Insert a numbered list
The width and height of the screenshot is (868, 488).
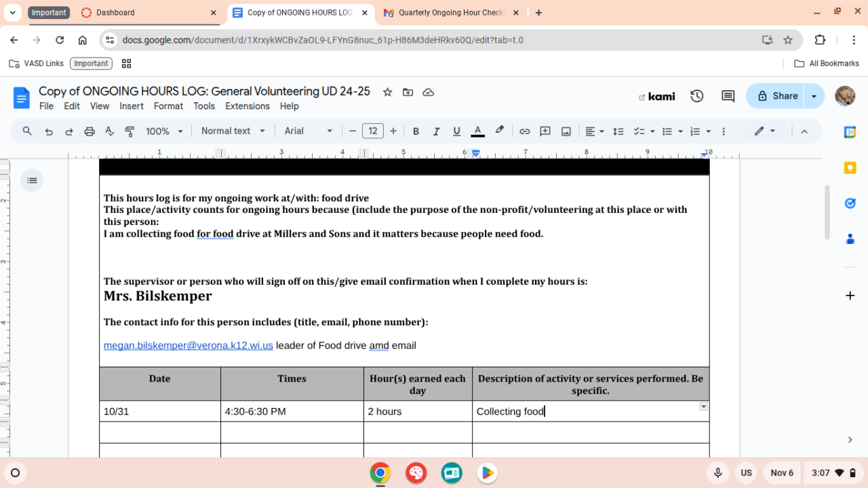tap(694, 131)
